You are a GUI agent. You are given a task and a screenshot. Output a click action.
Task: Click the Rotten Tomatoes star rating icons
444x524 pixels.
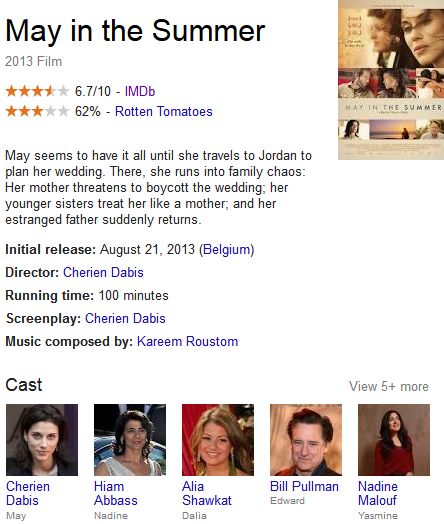pos(37,111)
